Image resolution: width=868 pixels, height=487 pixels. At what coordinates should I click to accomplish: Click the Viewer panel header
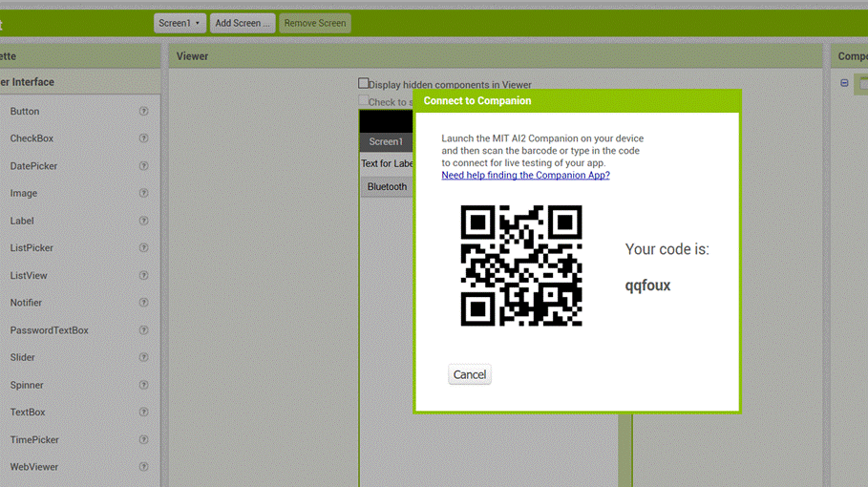coord(496,56)
